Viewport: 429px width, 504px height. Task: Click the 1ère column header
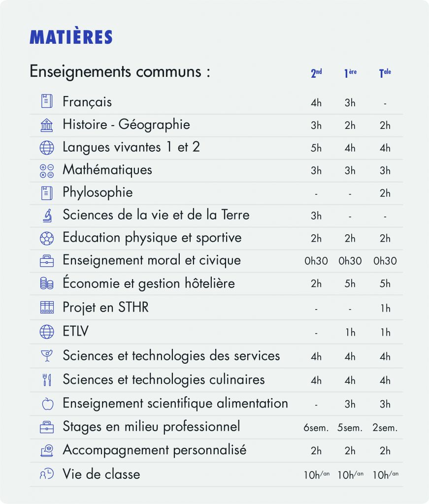[350, 74]
